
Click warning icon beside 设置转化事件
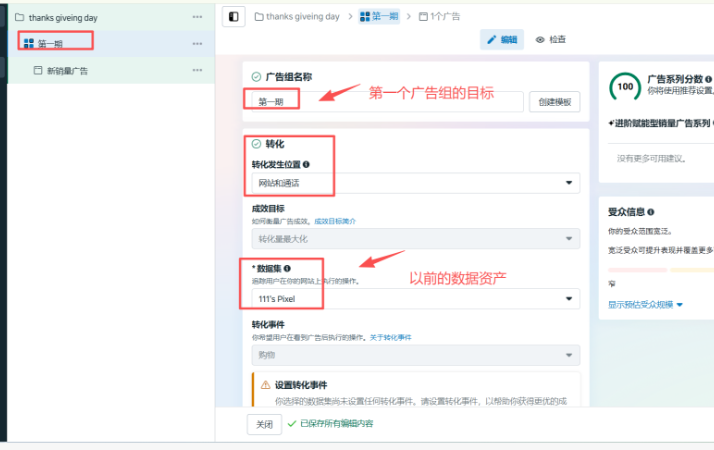(x=265, y=385)
